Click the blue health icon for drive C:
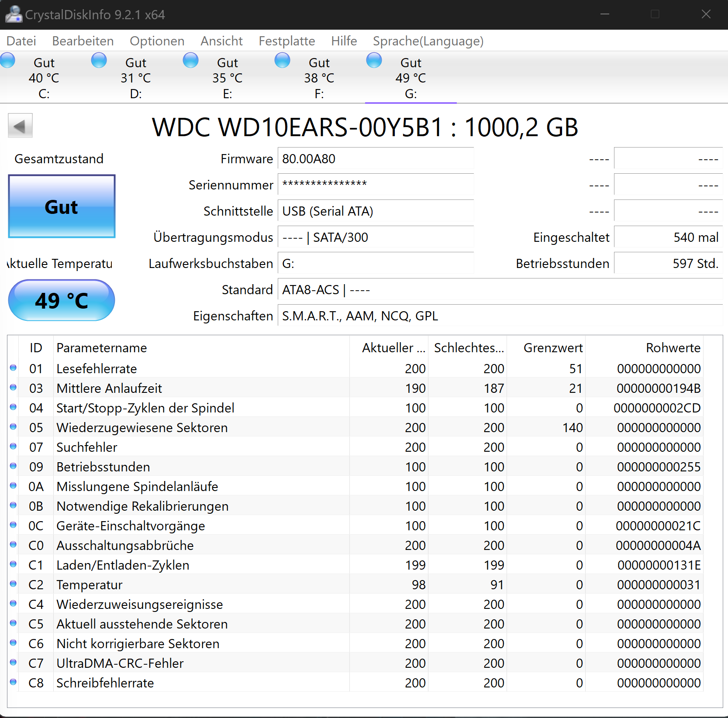The image size is (728, 718). (7, 60)
